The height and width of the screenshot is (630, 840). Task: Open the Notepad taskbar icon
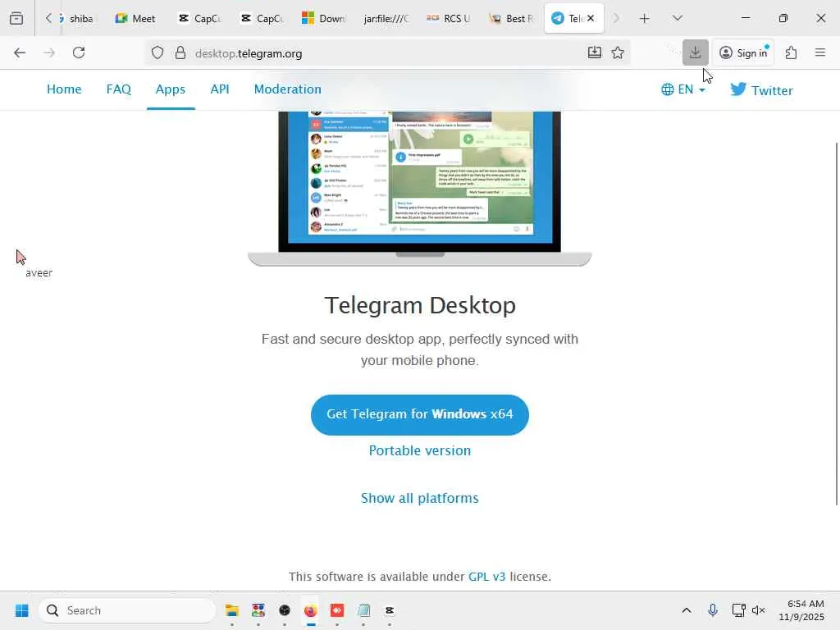[363, 610]
